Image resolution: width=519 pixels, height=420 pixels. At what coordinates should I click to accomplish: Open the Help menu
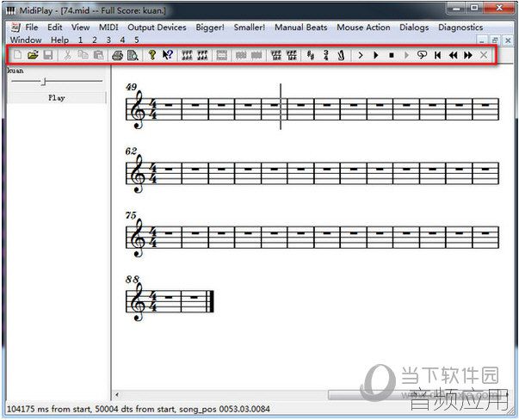(x=59, y=40)
